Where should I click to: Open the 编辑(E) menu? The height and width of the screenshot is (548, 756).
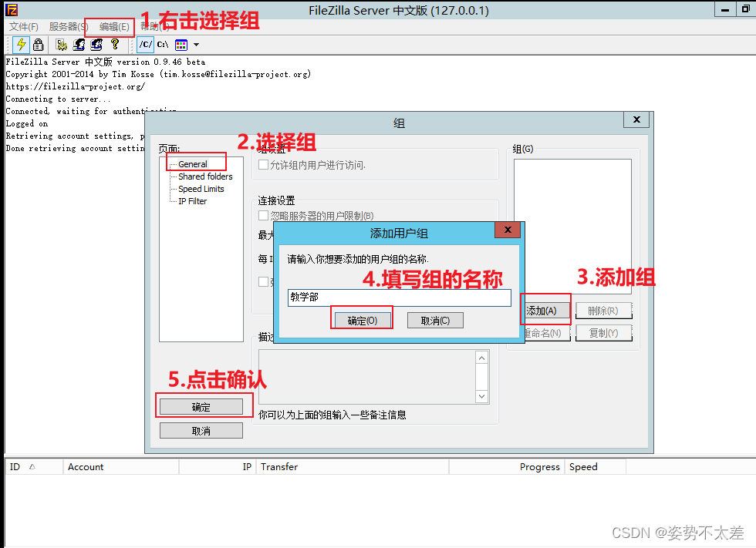pos(114,26)
